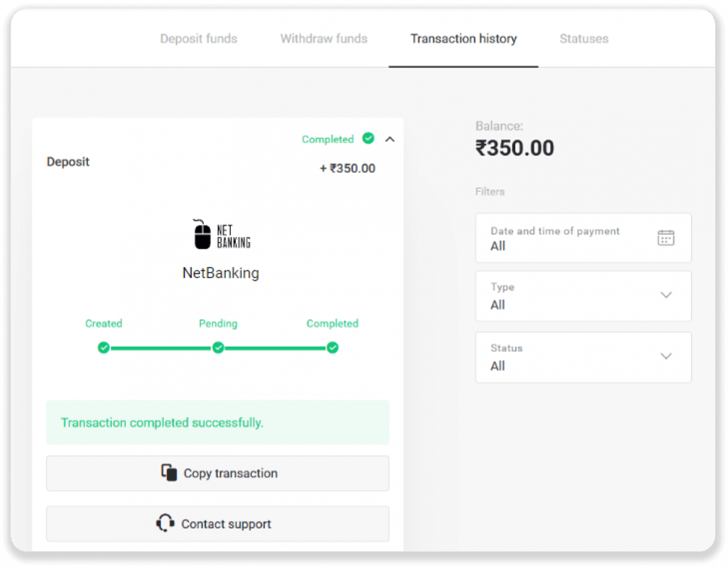The width and height of the screenshot is (728, 567).
Task: Click the green Completed checkmark icon at top
Action: point(368,138)
